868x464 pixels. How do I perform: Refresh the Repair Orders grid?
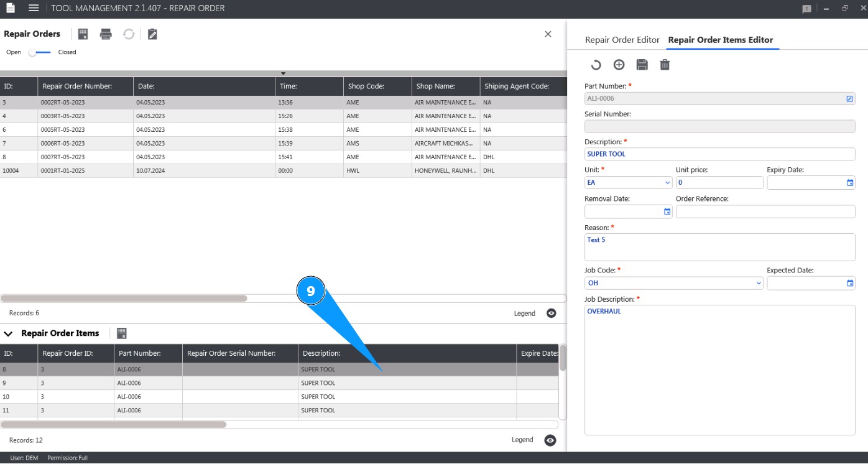[x=129, y=34]
